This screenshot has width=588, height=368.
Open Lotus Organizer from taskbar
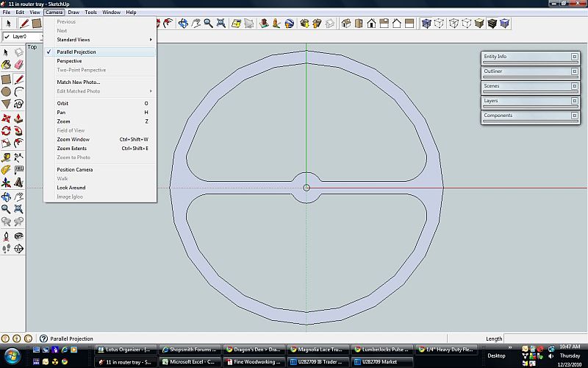(x=126, y=350)
